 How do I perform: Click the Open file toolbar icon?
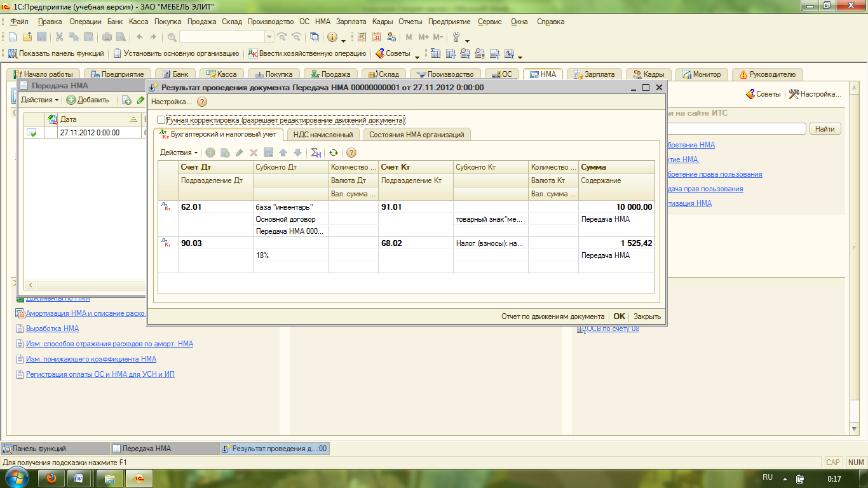pos(27,37)
